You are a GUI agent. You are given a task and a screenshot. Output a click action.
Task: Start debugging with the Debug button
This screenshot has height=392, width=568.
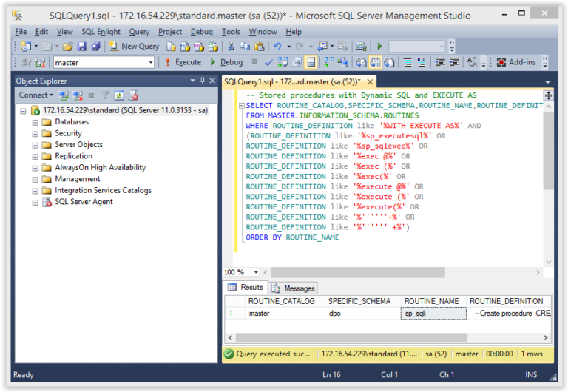226,63
